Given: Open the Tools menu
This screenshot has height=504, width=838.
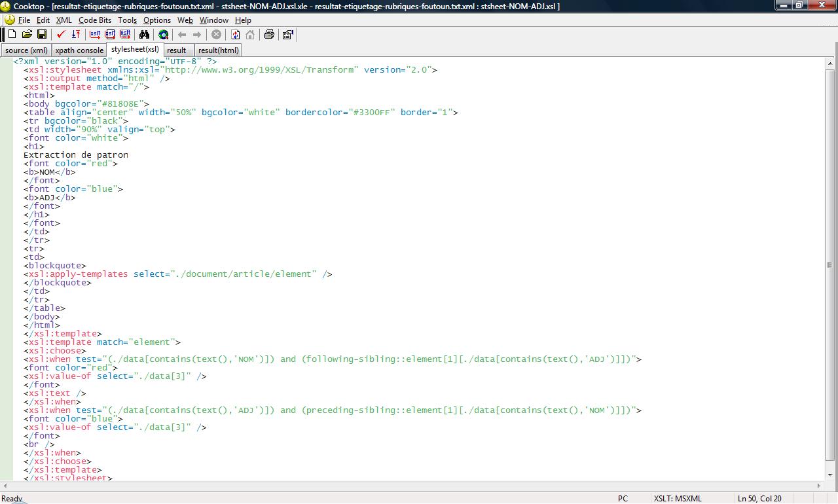Looking at the screenshot, I should tap(128, 20).
